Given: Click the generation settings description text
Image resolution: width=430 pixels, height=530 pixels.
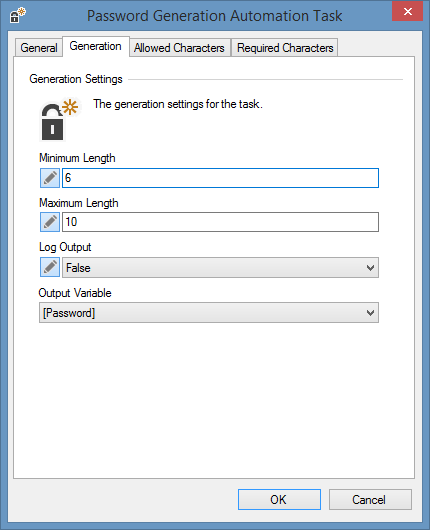Looking at the screenshot, I should (x=178, y=104).
